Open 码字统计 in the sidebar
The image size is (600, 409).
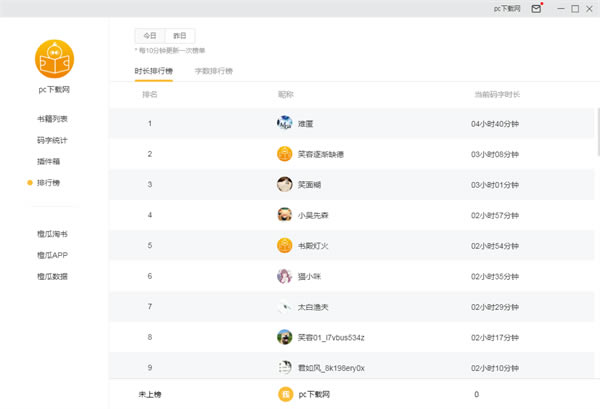pos(53,140)
